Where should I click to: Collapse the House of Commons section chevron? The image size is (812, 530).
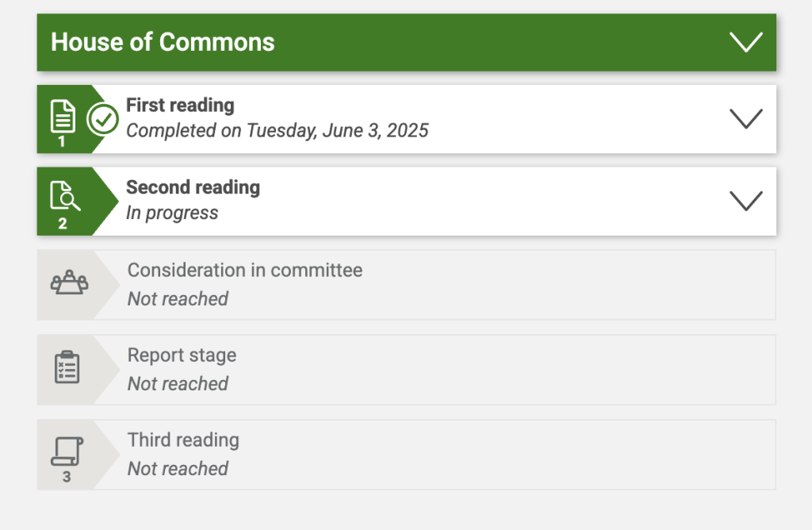(x=745, y=42)
